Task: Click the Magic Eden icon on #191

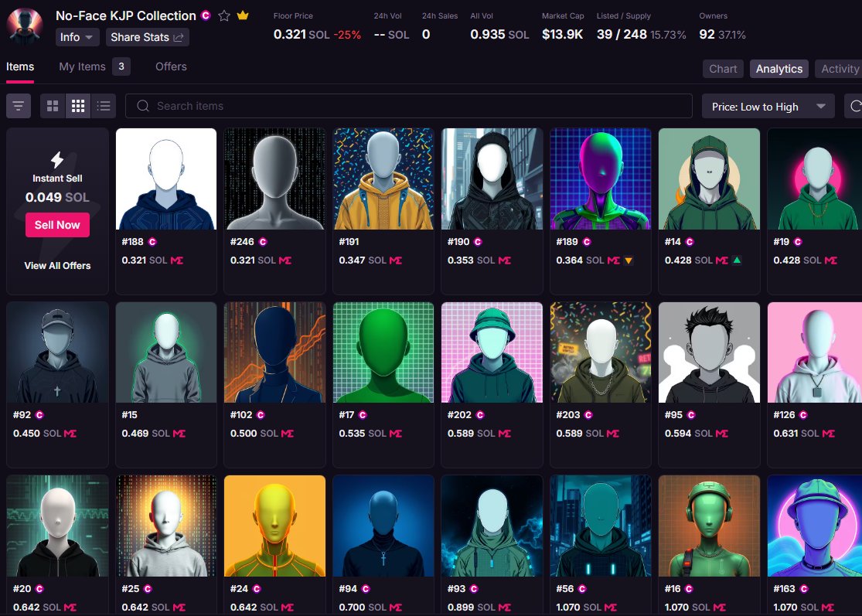Action: (396, 260)
